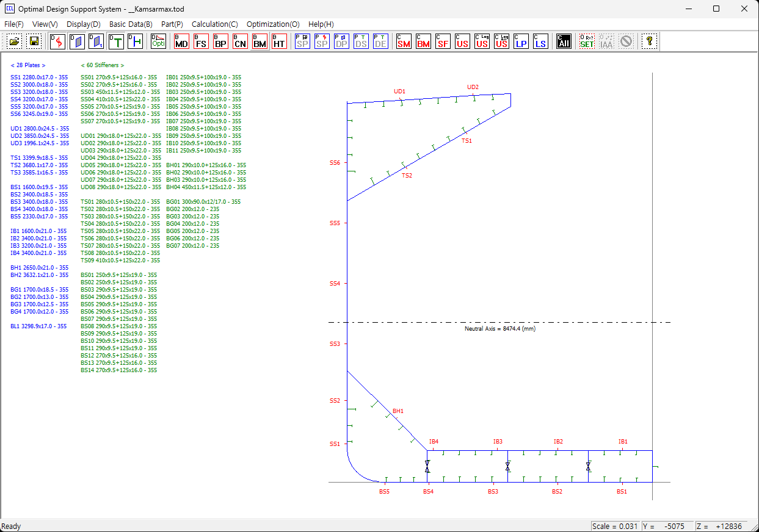This screenshot has height=532, width=759.
Task: Click the yellow question mark help icon
Action: coord(650,41)
